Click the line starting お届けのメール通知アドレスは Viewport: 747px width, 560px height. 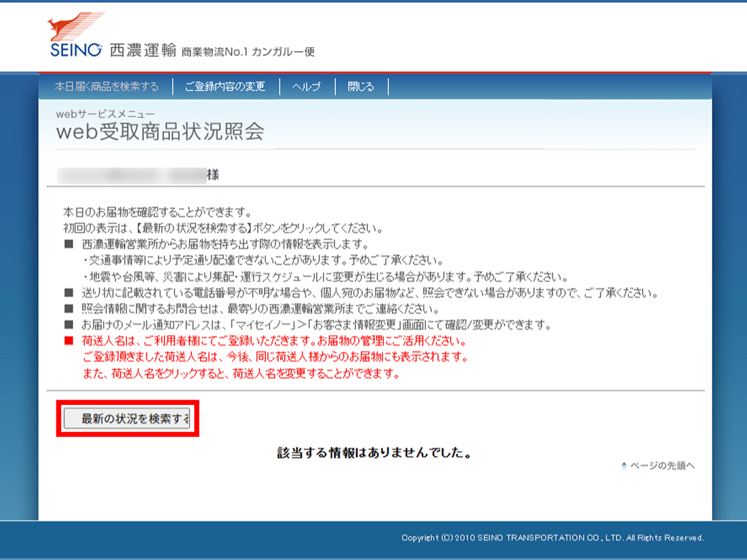316,325
